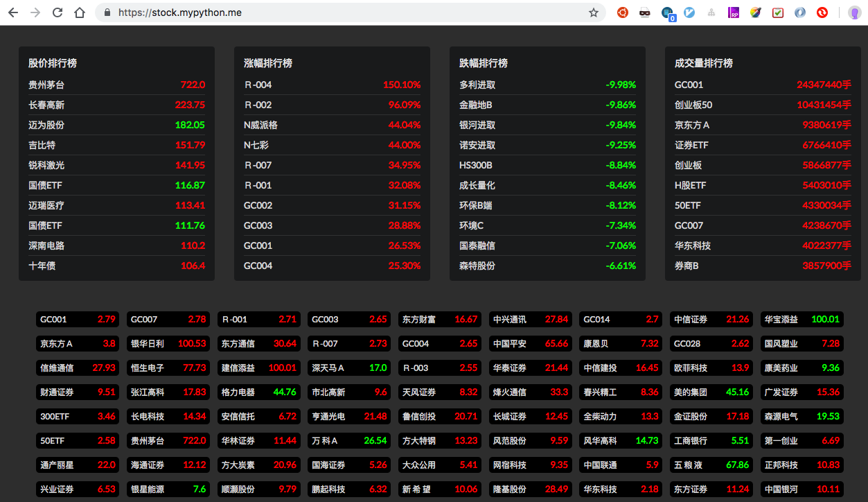Open the 中信证券 21.26 stock tile

tap(711, 320)
